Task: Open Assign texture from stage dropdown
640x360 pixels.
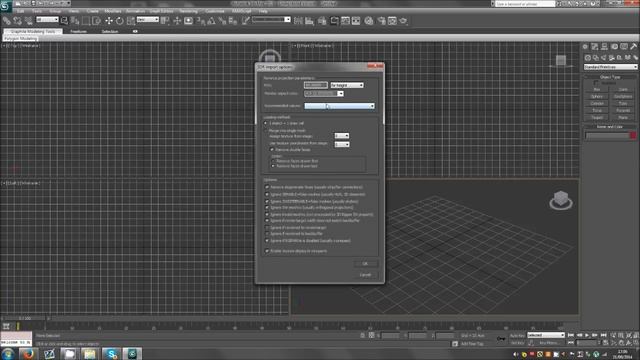Action: 342,136
